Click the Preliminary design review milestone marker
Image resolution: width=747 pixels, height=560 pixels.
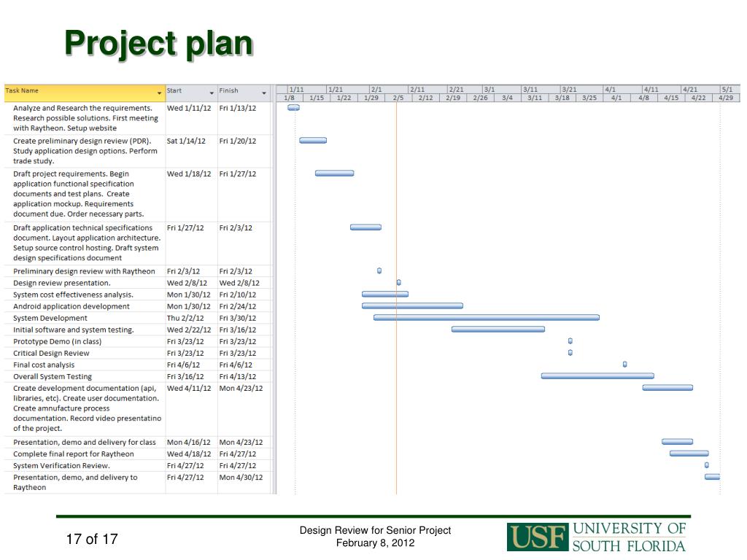coord(379,271)
